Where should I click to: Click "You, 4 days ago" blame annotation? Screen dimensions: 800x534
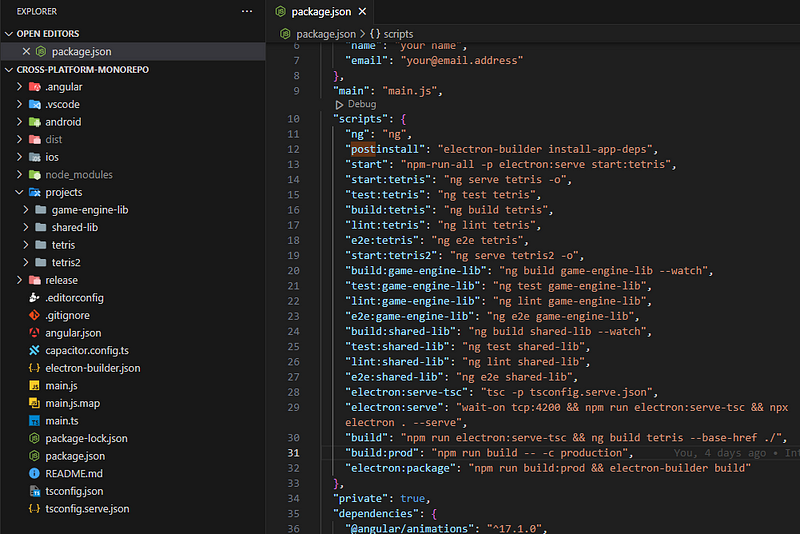[719, 453]
